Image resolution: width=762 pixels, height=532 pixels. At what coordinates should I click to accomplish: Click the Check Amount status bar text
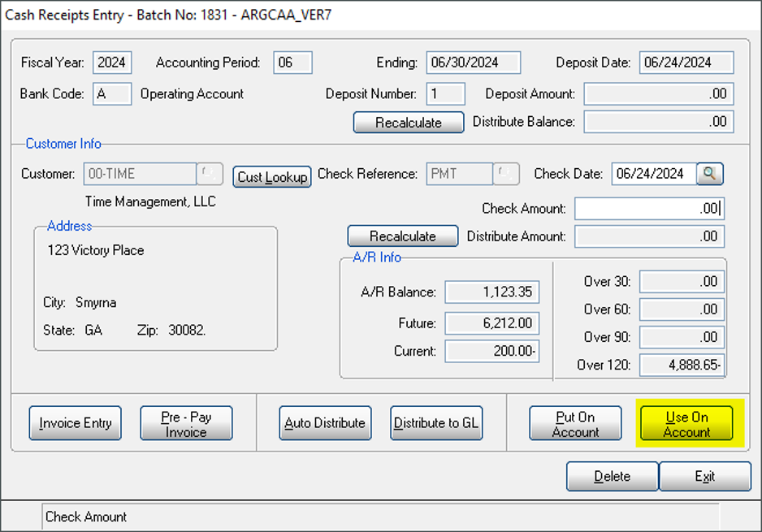86,517
